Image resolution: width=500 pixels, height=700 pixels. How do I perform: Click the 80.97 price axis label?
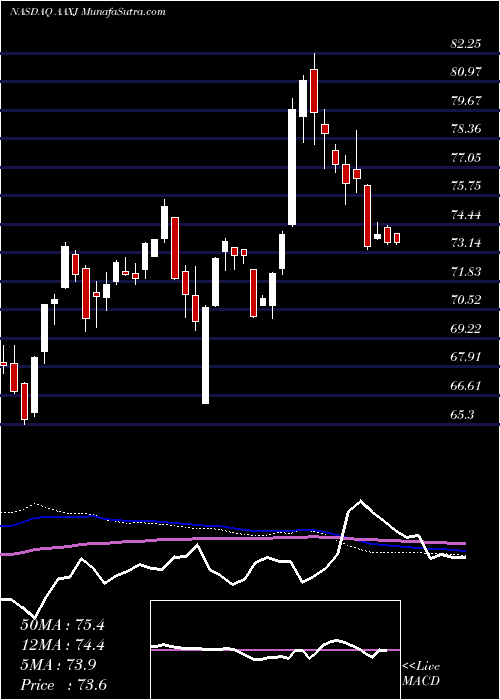tap(466, 72)
